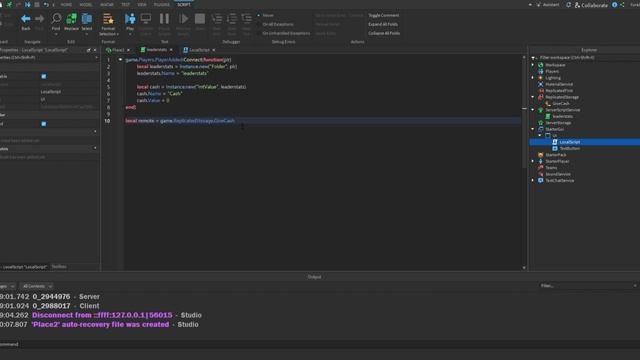
Task: Click the Undo arrow in title bar
Action: (x=46, y=4)
